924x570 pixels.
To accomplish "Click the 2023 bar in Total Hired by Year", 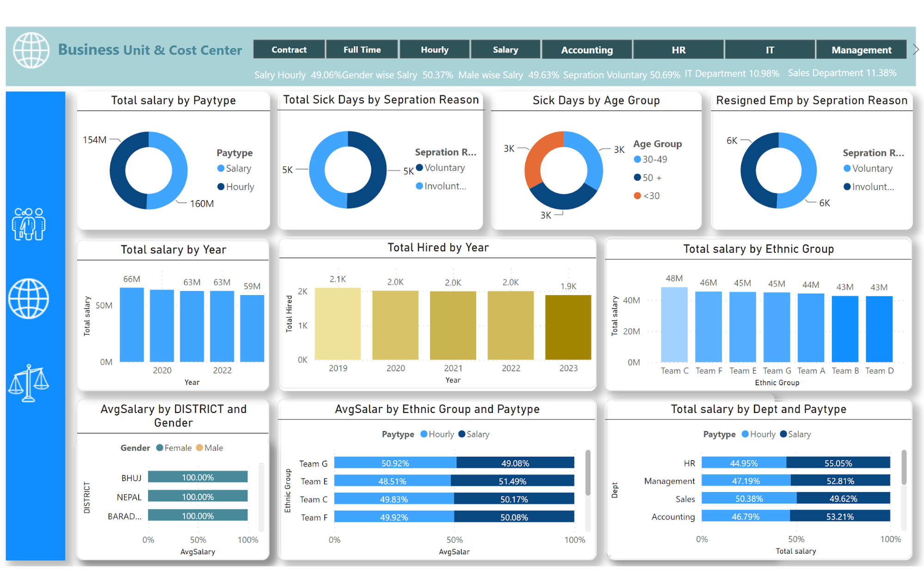I will (568, 327).
